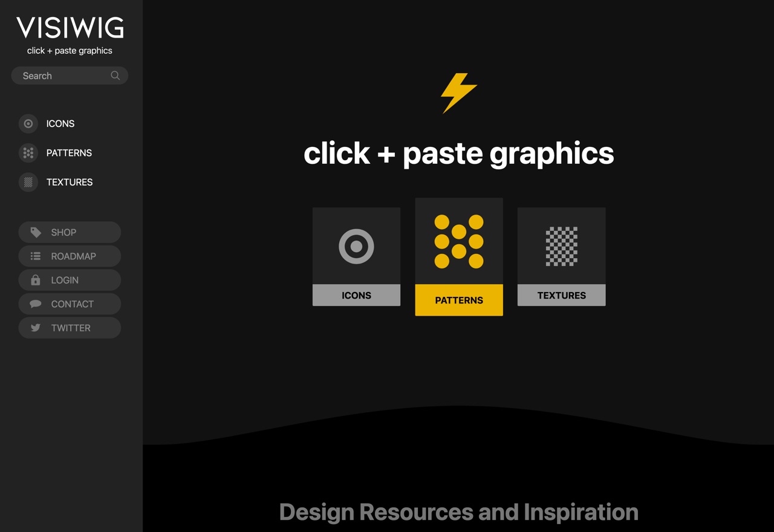The height and width of the screenshot is (532, 774).
Task: Click the VISIWIG logo in sidebar
Action: (70, 28)
